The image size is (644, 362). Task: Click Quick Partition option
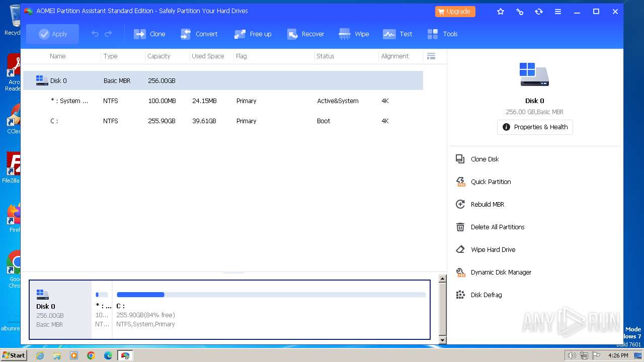pyautogui.click(x=491, y=182)
